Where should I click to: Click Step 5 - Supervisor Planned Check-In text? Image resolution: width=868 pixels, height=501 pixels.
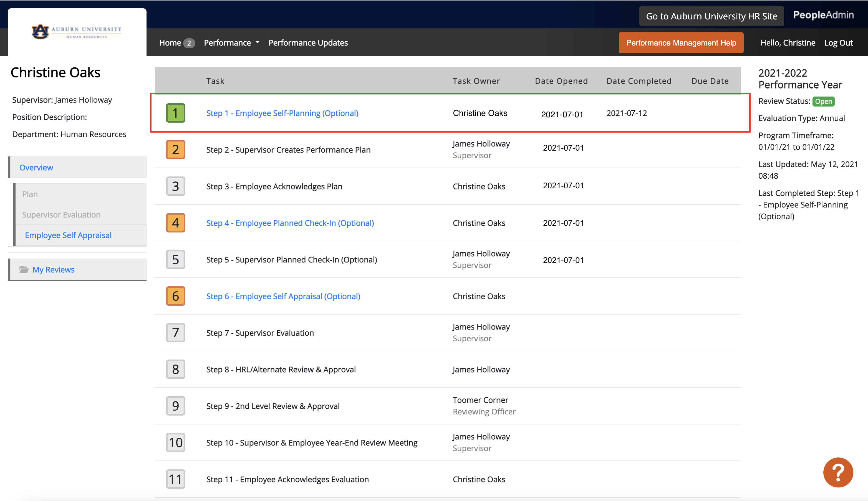click(x=292, y=259)
